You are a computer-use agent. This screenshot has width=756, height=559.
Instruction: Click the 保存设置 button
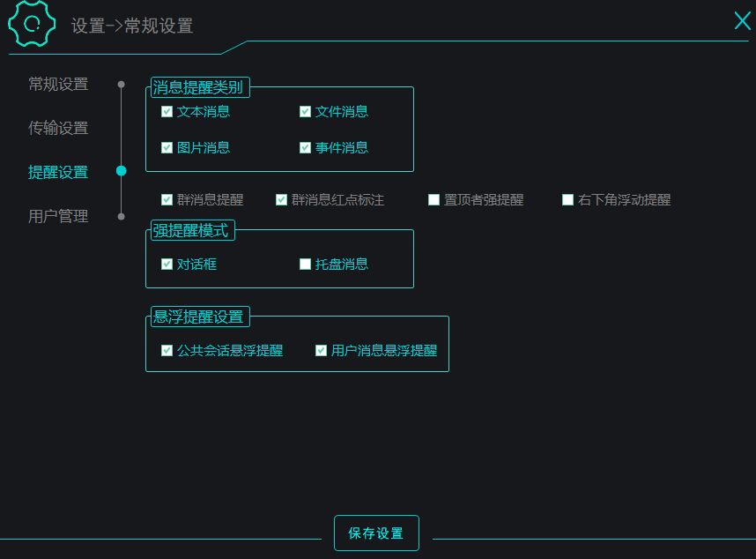click(x=376, y=533)
